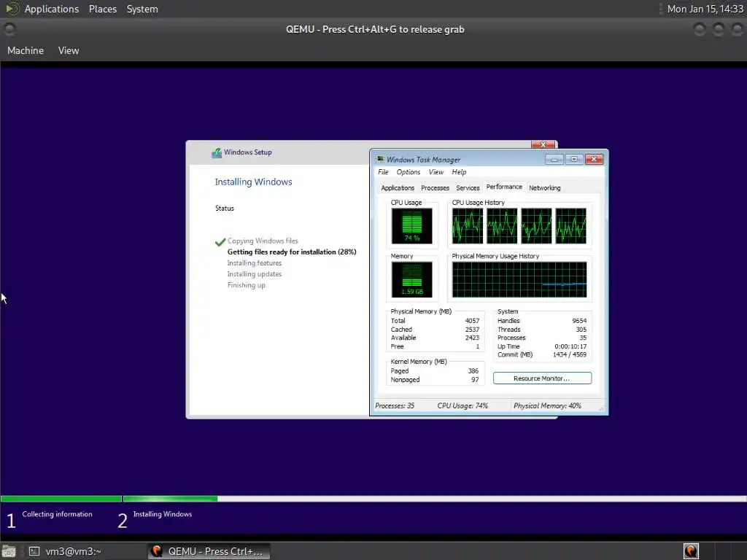Viewport: 747px width, 560px height.
Task: Click the Threads value 305
Action: [581, 330]
